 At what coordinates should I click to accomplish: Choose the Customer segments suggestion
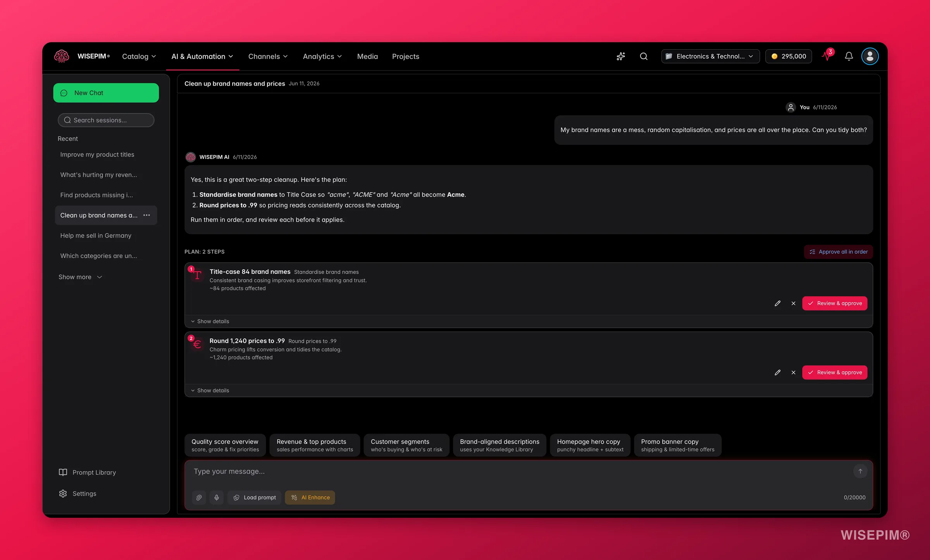406,445
